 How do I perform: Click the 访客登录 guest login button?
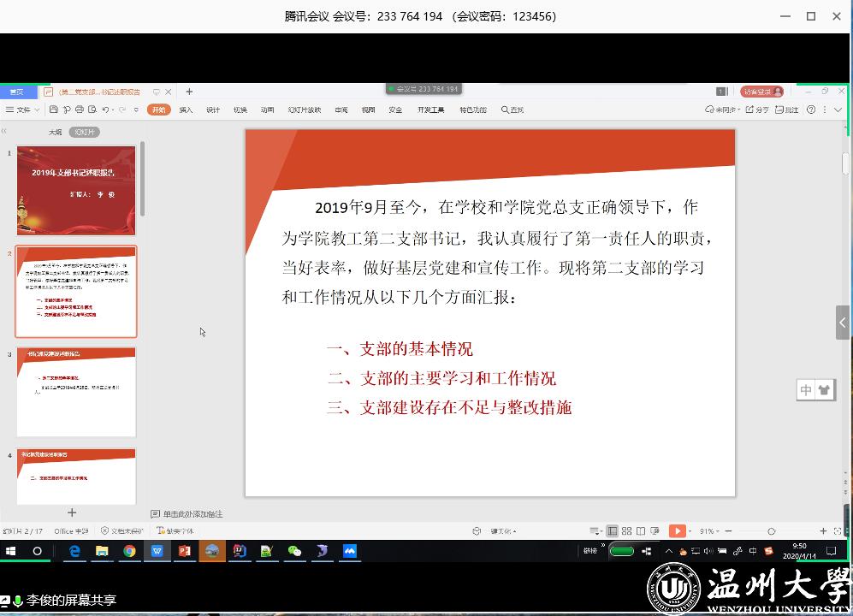click(761, 92)
